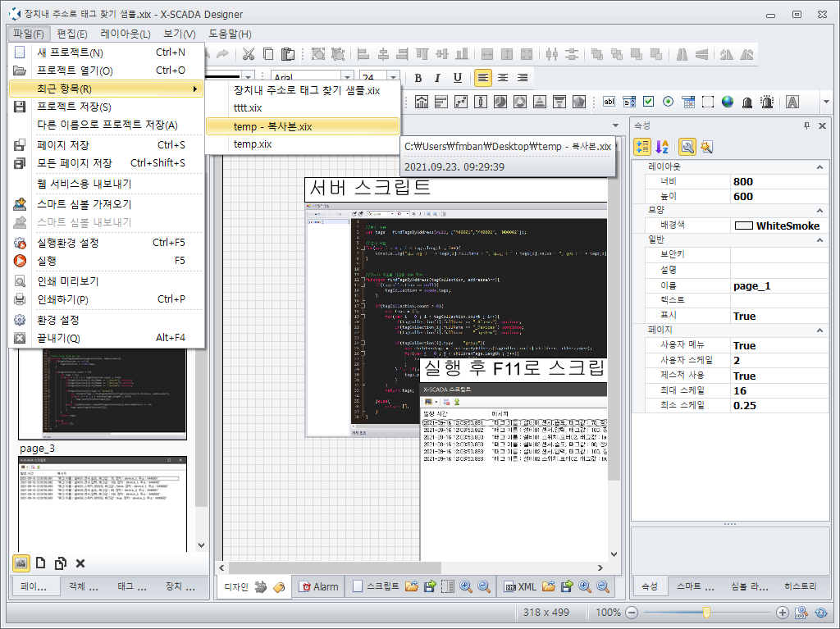Set text alignment to center

point(503,78)
